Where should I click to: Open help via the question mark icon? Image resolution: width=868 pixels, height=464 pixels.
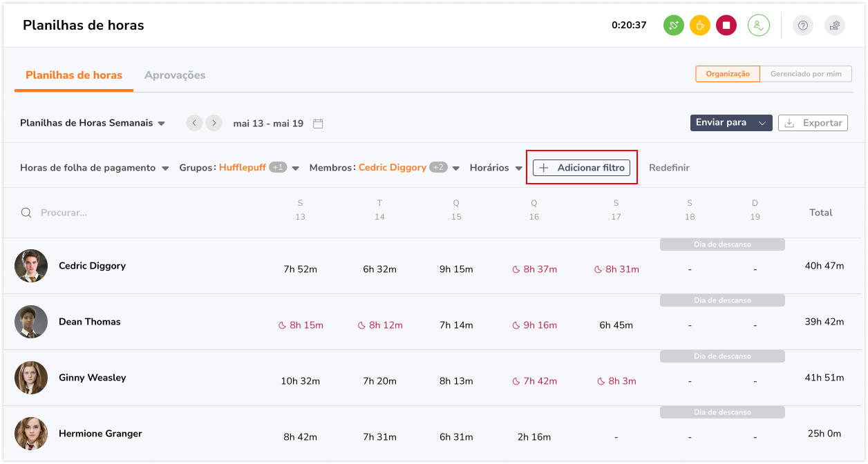pyautogui.click(x=802, y=26)
